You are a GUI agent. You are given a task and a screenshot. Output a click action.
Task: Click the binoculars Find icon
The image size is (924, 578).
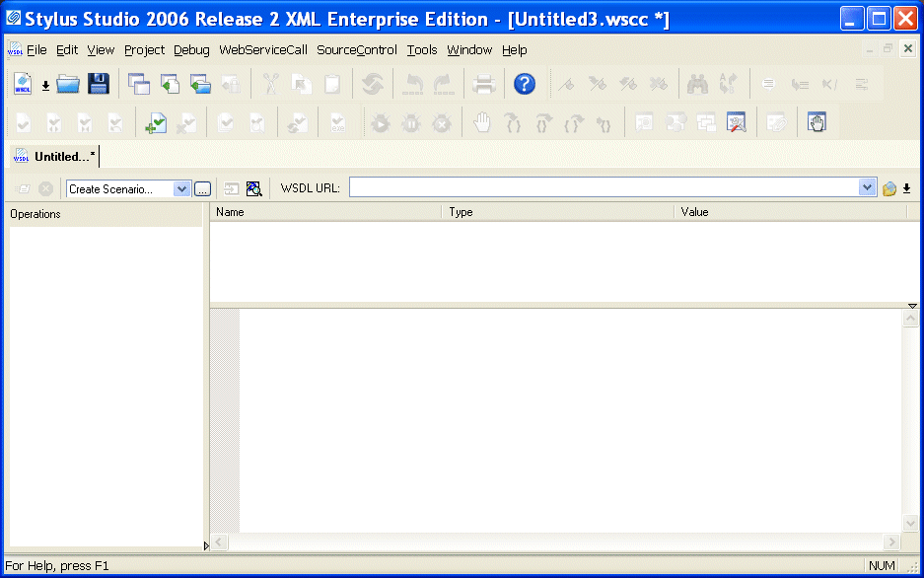698,85
